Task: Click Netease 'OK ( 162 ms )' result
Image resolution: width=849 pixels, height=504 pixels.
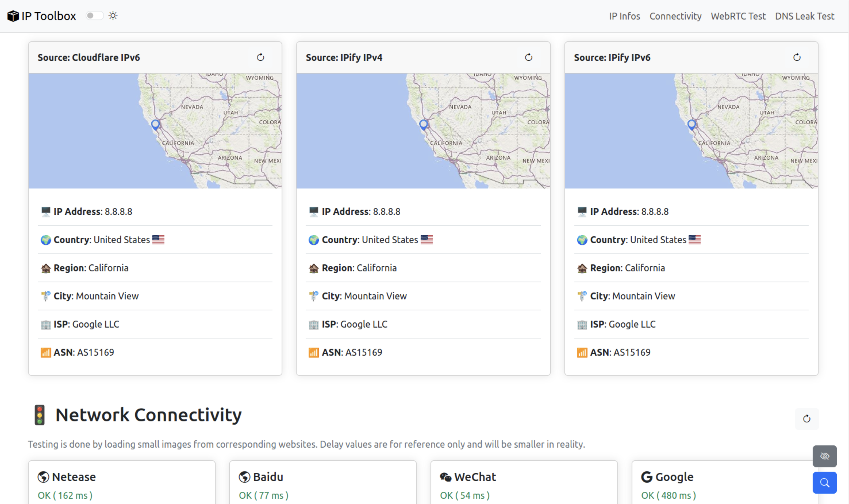Action: coord(65,495)
